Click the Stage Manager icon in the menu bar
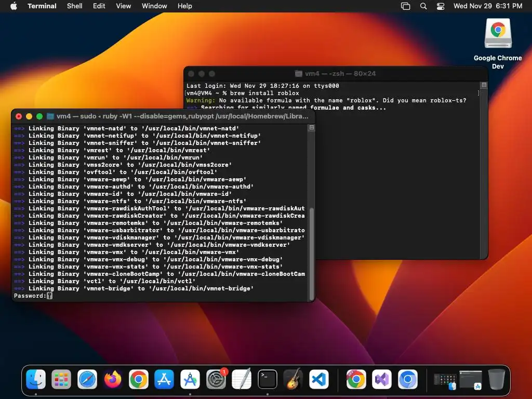 click(405, 6)
